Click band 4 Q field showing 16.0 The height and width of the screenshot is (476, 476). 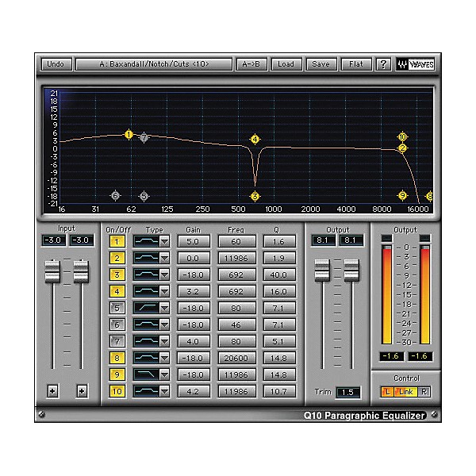tap(278, 291)
